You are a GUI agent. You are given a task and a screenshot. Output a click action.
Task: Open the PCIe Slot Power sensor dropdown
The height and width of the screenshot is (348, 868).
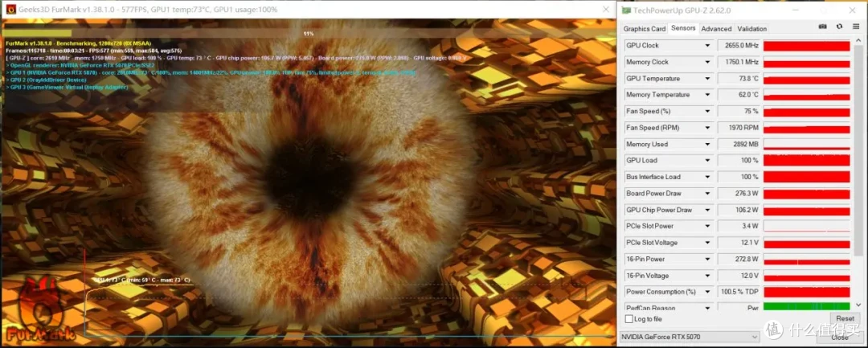tap(707, 227)
